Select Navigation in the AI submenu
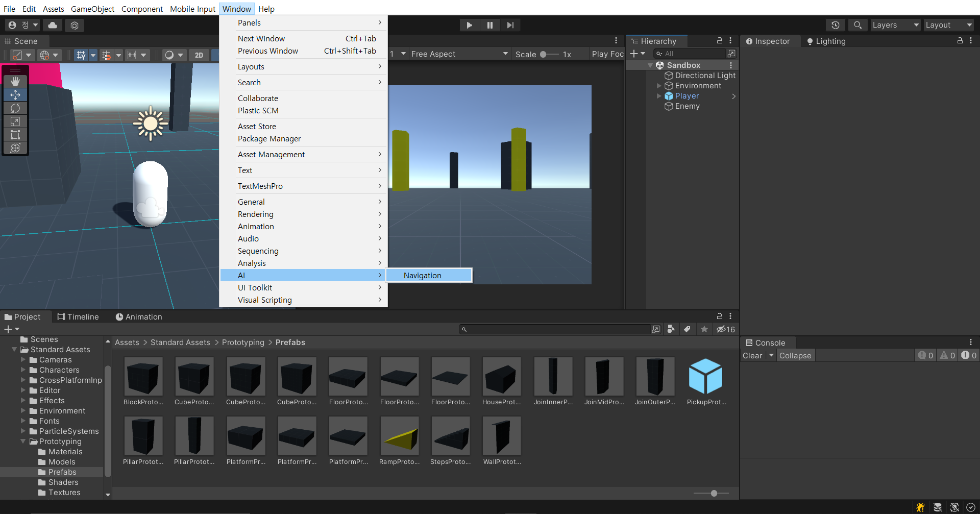The height and width of the screenshot is (514, 980). pos(429,275)
